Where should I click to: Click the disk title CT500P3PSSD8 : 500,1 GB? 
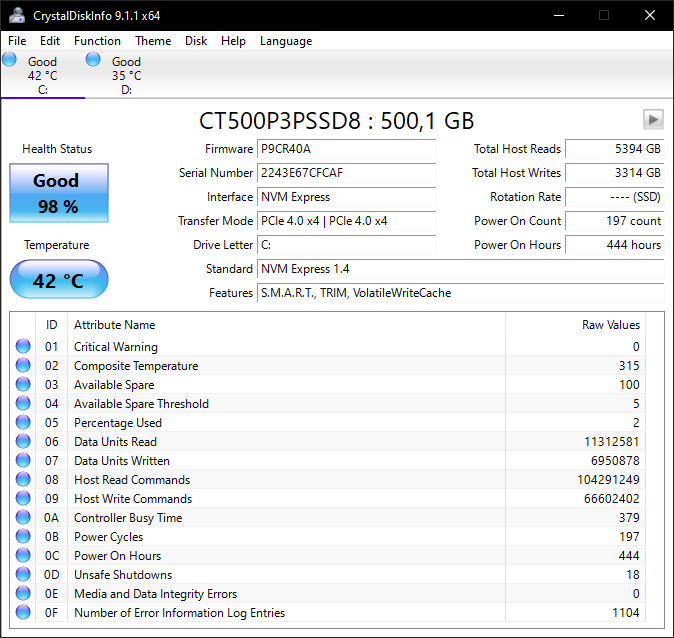(x=336, y=121)
